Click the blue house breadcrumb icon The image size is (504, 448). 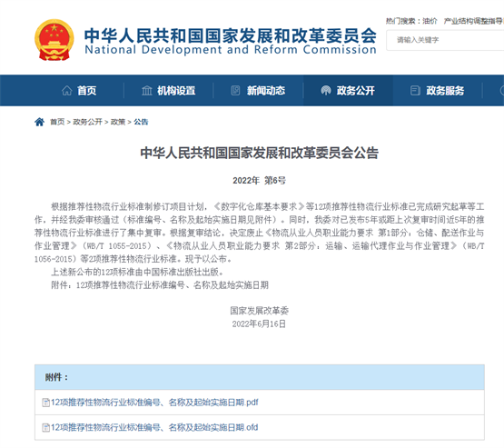[39, 122]
